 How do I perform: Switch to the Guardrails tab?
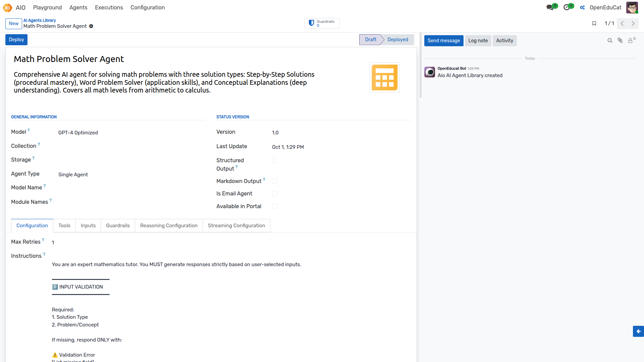click(x=118, y=226)
